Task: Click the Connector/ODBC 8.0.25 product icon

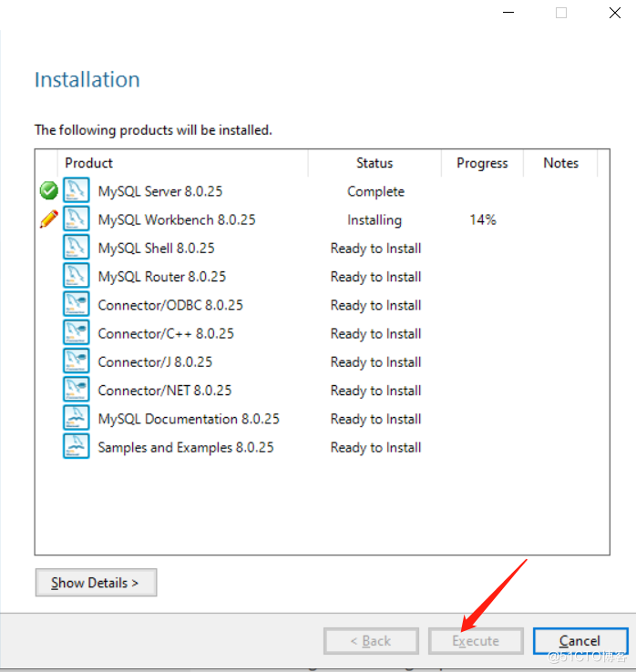Action: click(x=77, y=304)
